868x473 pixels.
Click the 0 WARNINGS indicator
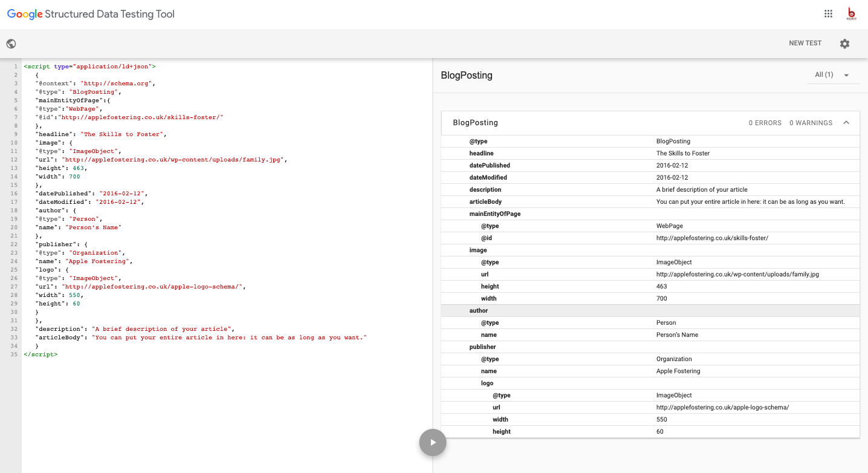coord(811,123)
